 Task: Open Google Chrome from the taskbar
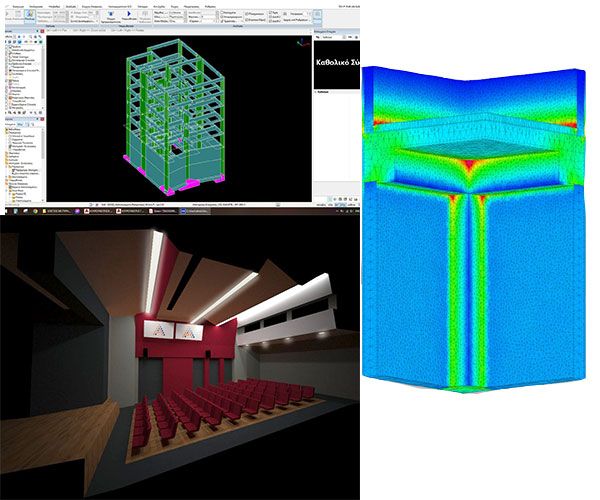click(35, 211)
